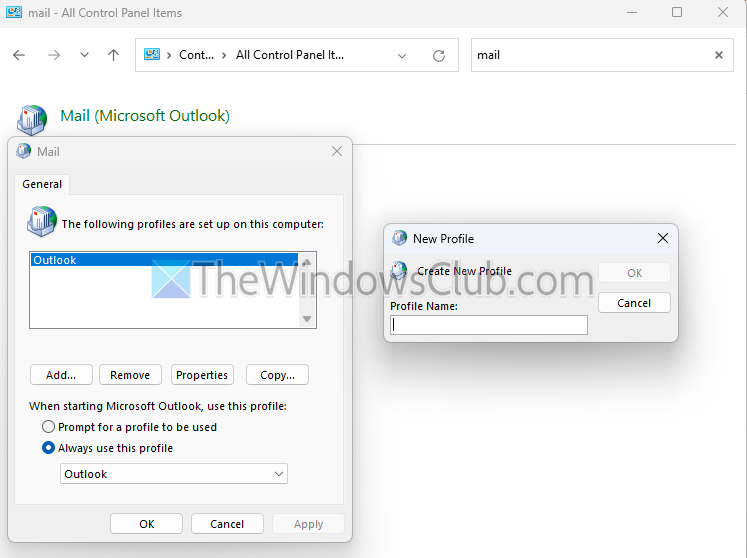The image size is (747, 558).
Task: Refresh the Control Panel view
Action: [x=439, y=56]
